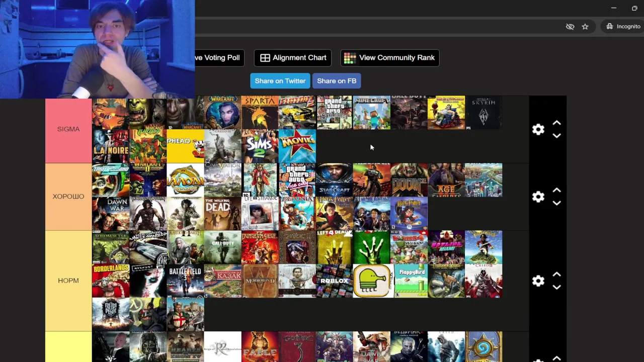Select Life is Strange thumbnail
This screenshot has width=644, height=362.
260,214
